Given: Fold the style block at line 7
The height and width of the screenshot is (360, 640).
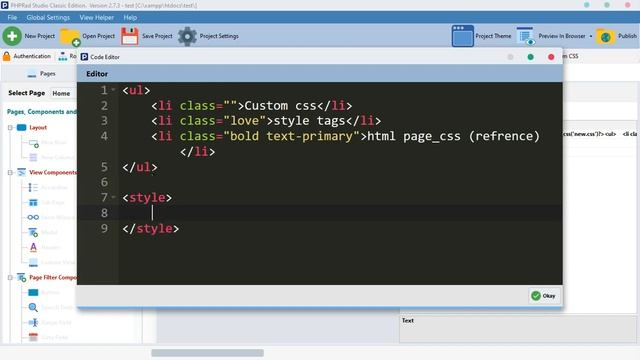Looking at the screenshot, I should click(113, 197).
